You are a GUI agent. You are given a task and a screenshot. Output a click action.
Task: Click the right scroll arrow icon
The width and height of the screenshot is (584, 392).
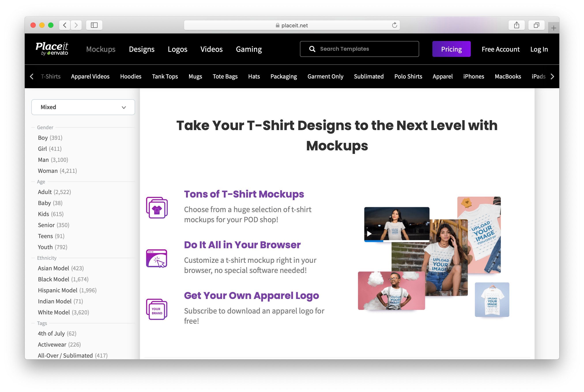click(552, 76)
